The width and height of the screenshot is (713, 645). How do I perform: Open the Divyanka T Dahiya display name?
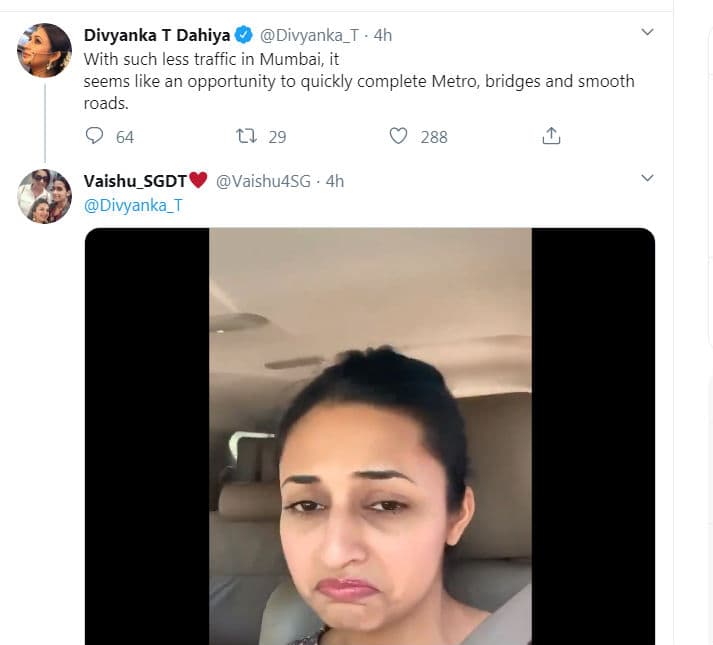(x=157, y=35)
